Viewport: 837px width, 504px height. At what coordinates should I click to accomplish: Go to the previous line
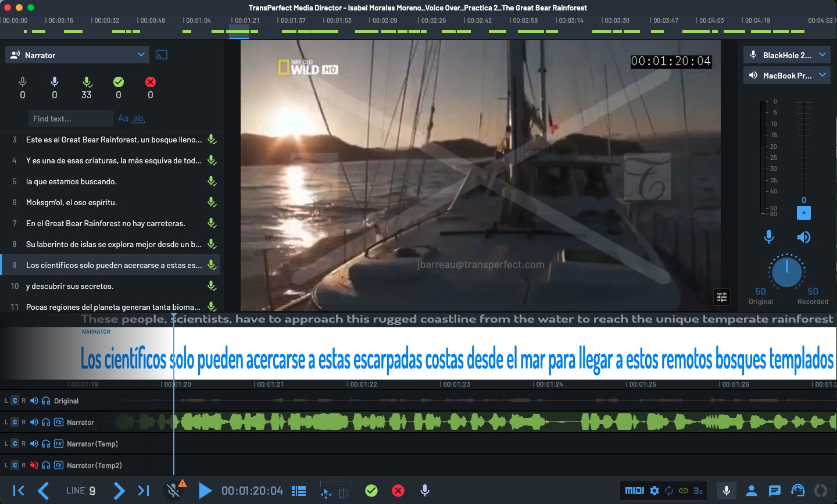tap(44, 491)
